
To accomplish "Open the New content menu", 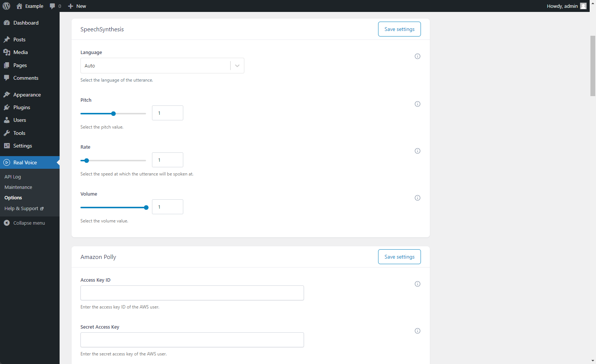I will coord(77,6).
